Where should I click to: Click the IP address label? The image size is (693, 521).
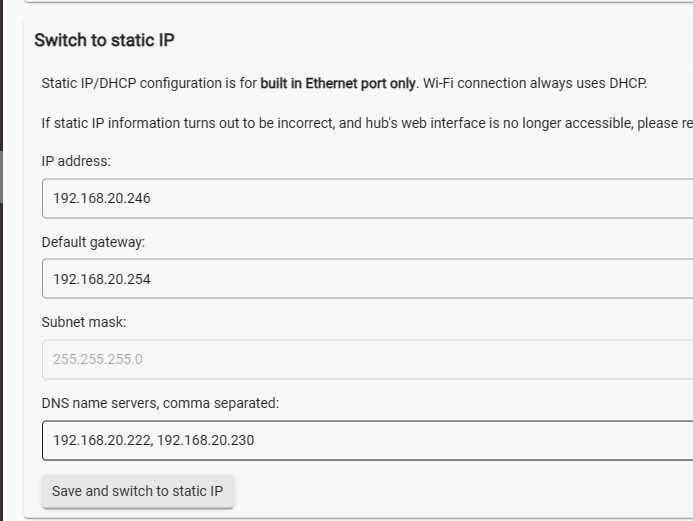tap(76, 161)
